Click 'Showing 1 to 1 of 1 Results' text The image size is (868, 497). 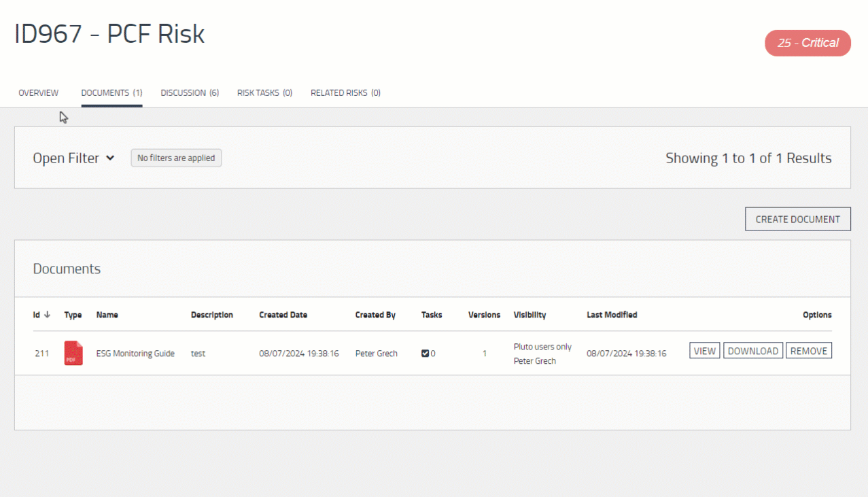pyautogui.click(x=748, y=158)
